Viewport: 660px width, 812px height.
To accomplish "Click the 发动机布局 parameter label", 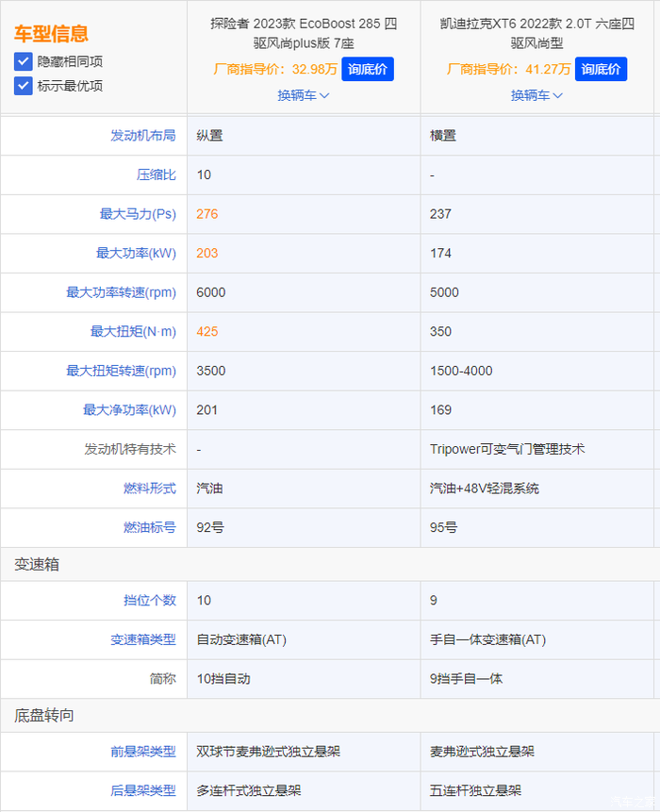I will pos(142,136).
